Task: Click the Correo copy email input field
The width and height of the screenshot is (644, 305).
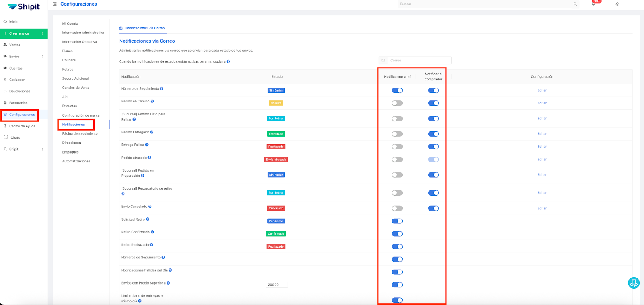Action: (x=419, y=61)
